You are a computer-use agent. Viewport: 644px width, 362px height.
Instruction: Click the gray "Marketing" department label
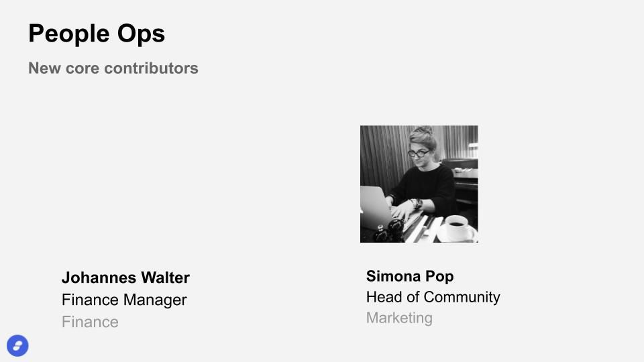[399, 318]
